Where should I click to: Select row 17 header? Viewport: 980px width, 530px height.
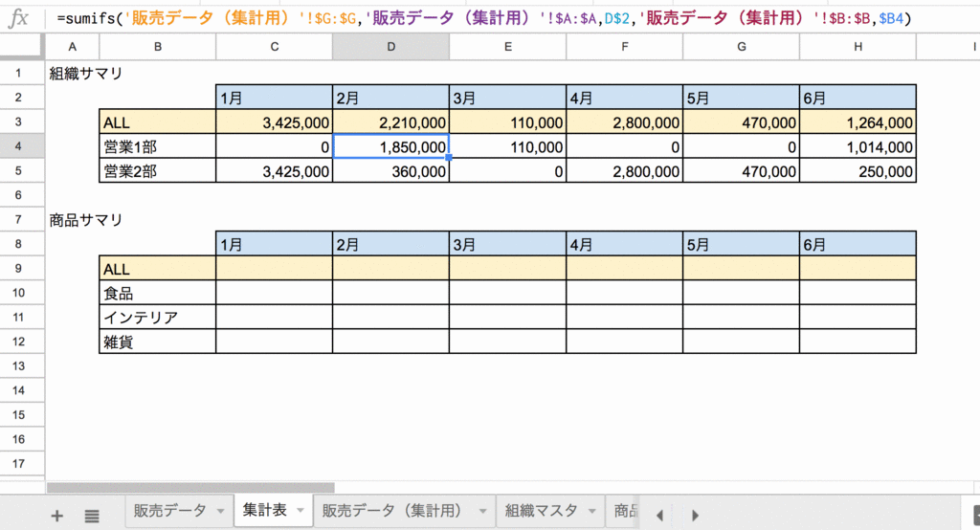(19, 463)
